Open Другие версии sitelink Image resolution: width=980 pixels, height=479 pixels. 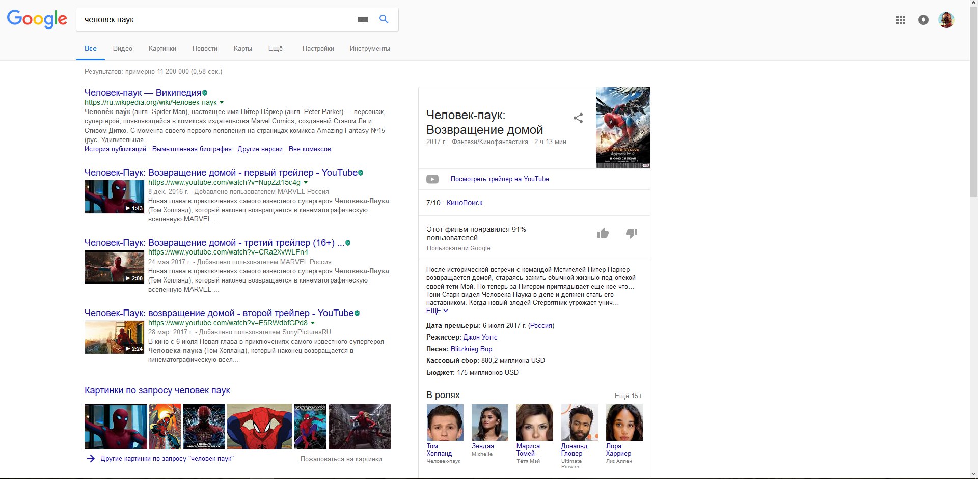pyautogui.click(x=260, y=149)
